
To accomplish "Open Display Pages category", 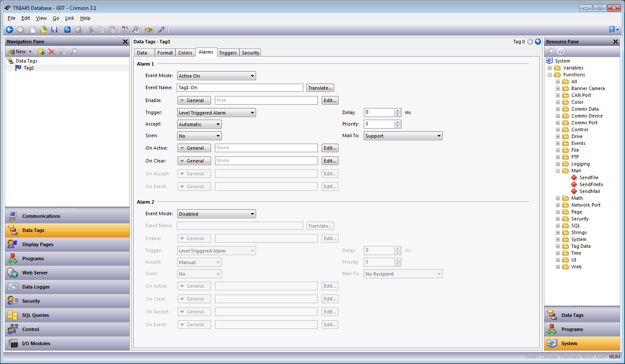I will click(67, 244).
